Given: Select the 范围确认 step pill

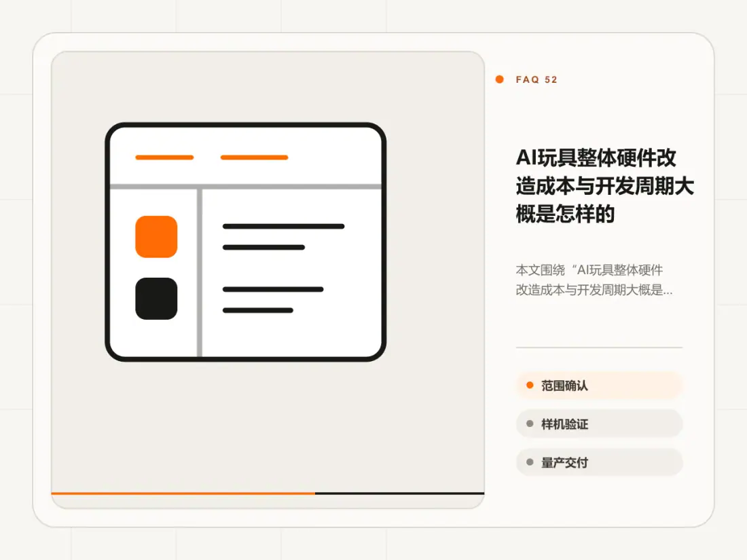Looking at the screenshot, I should [599, 386].
